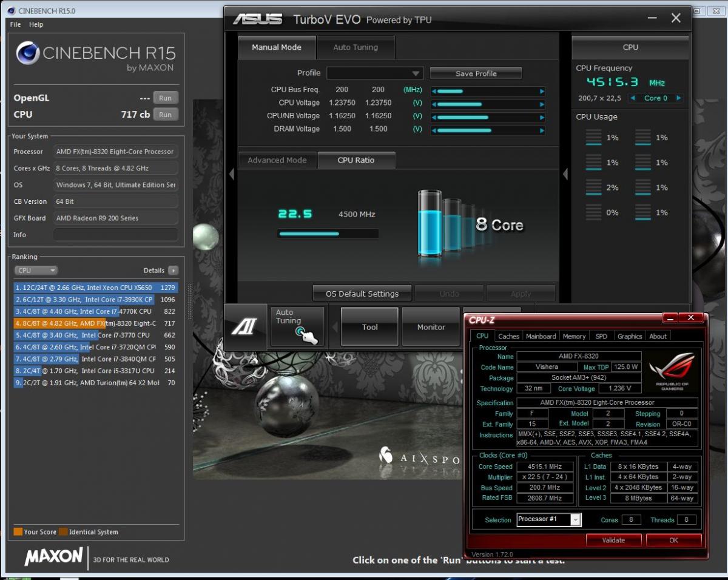Click the AI Suite logo in TurboV EVO
This screenshot has height=580, width=728.
(246, 327)
